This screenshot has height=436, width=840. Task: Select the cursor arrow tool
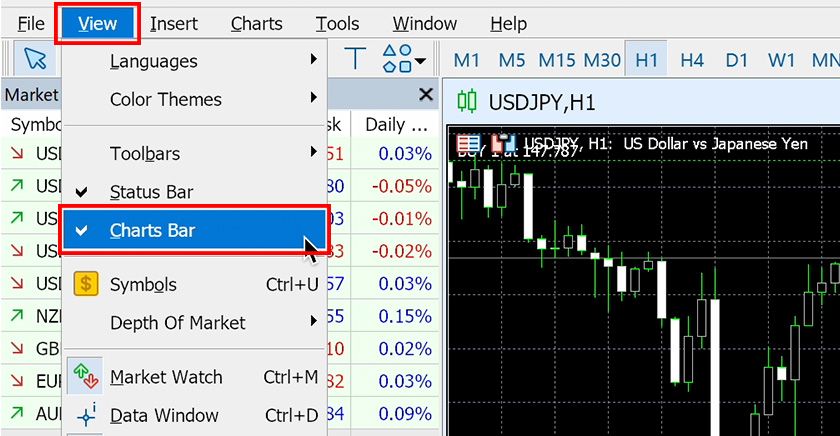coord(36,59)
